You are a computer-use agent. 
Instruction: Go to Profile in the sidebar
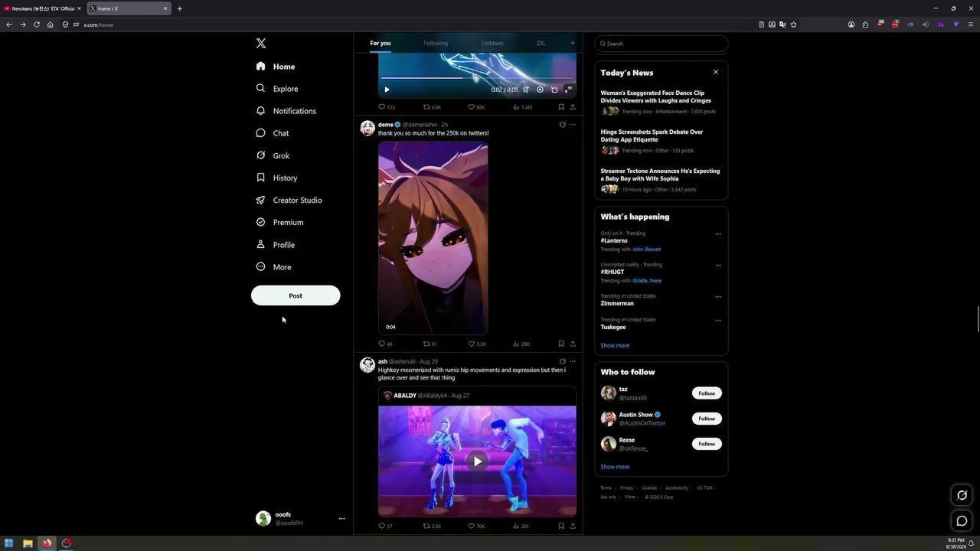276,245
